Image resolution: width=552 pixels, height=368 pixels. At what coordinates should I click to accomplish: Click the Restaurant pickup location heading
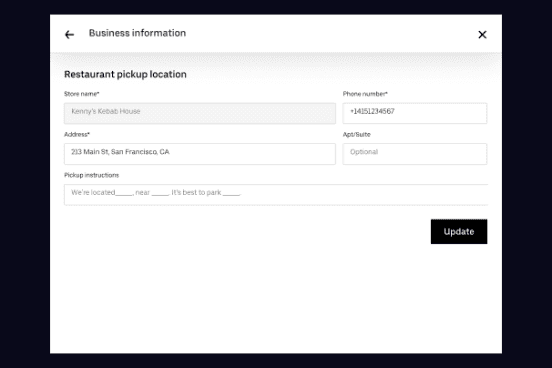pyautogui.click(x=125, y=74)
